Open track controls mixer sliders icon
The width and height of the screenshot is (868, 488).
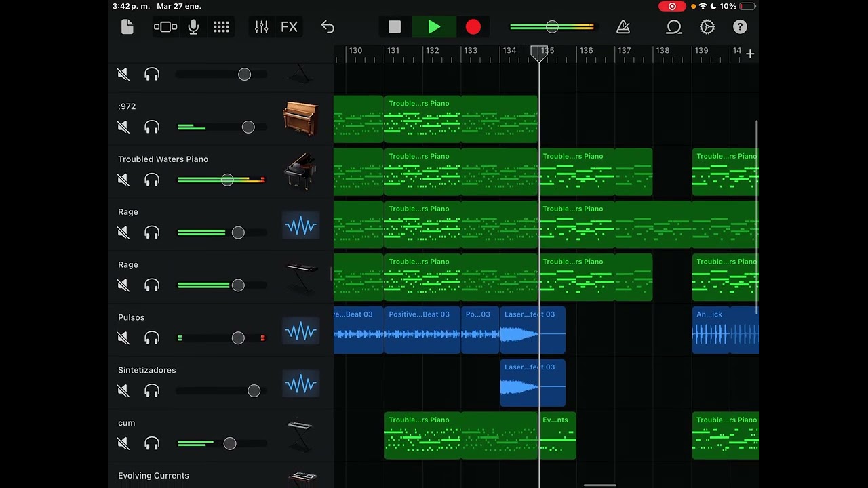262,27
